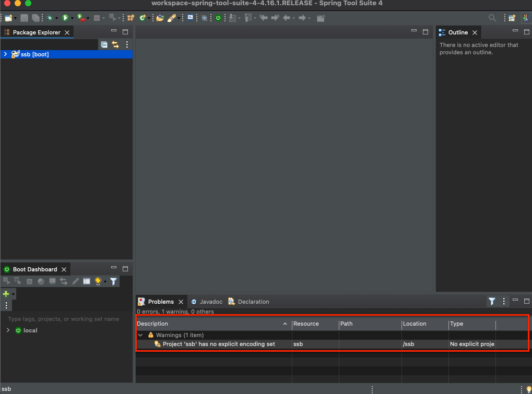The width and height of the screenshot is (532, 394).
Task: Click the green plus add icon
Action: (6, 294)
